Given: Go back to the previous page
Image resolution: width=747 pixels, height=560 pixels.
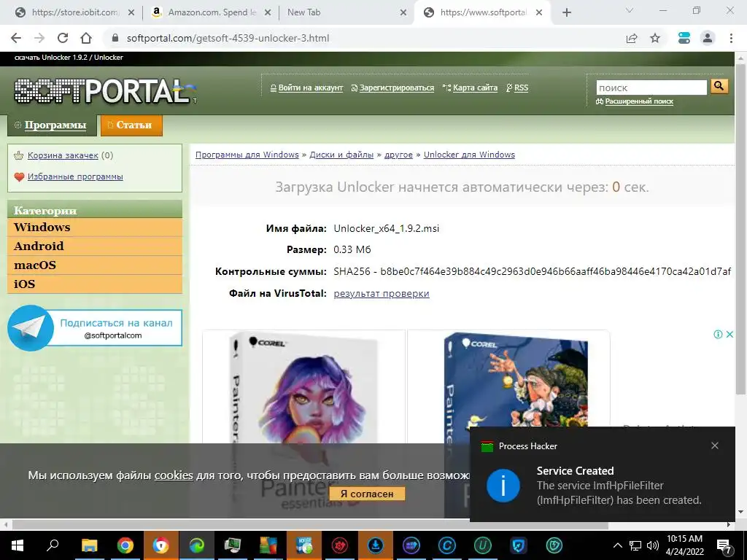Looking at the screenshot, I should click(16, 38).
